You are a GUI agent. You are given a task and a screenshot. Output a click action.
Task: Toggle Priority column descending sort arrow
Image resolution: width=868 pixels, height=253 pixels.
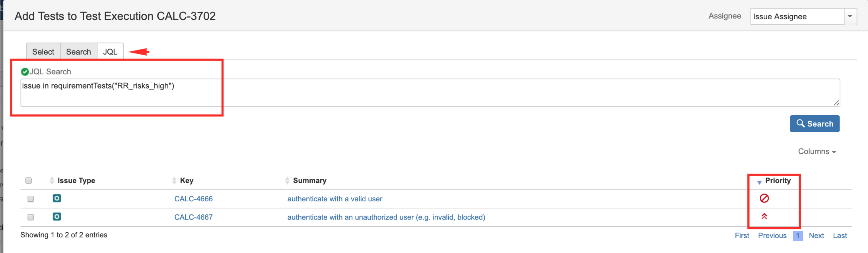point(759,182)
